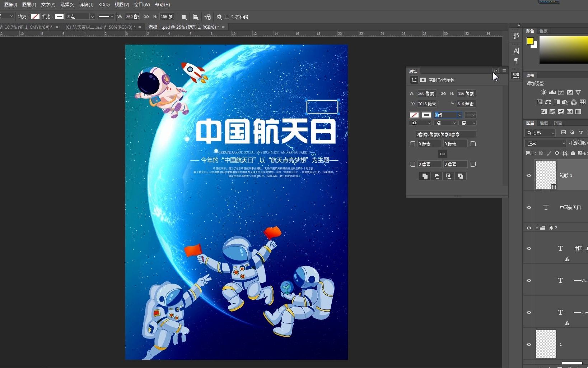Image resolution: width=588 pixels, height=368 pixels.
Task: Open stroke alignment dropdown in Properties
Action: 420,123
